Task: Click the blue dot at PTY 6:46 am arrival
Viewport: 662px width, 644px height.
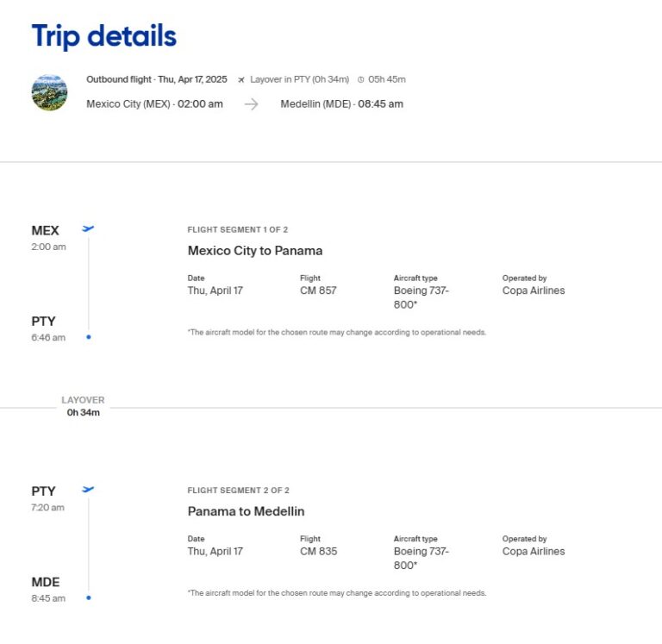Action: click(88, 337)
